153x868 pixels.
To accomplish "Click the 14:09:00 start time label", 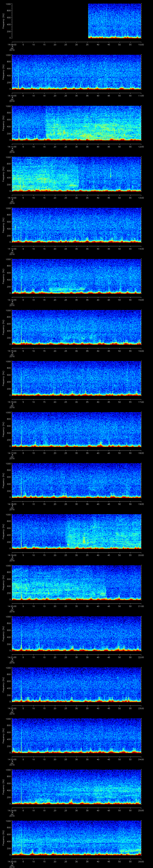I will tap(12, 44).
